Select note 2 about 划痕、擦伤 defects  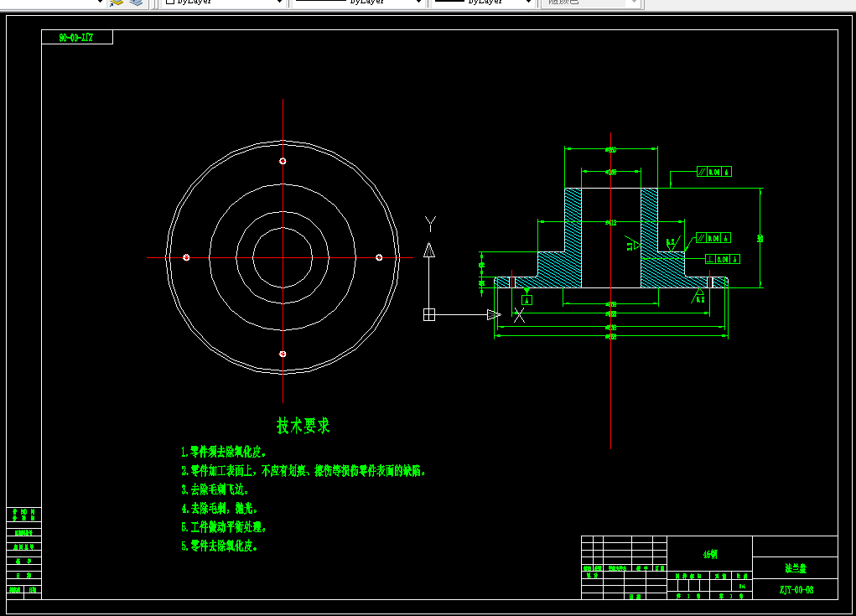[x=303, y=470]
